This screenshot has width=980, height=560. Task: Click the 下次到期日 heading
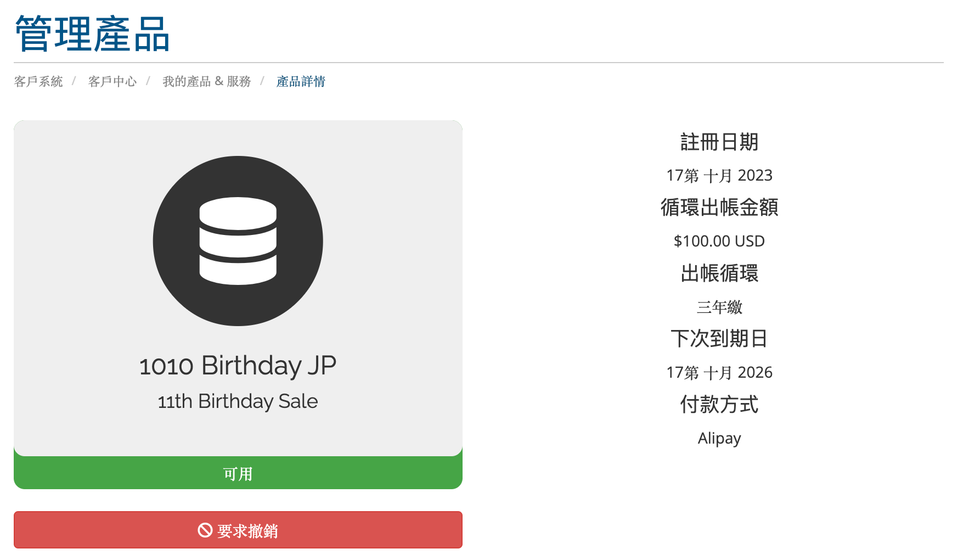coord(719,339)
